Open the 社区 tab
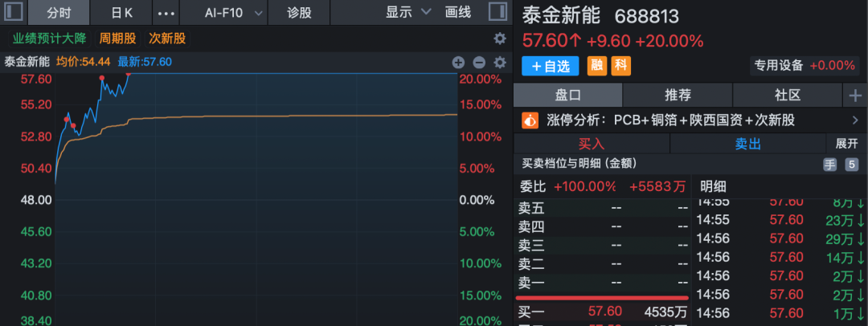This screenshot has width=868, height=326. point(788,96)
